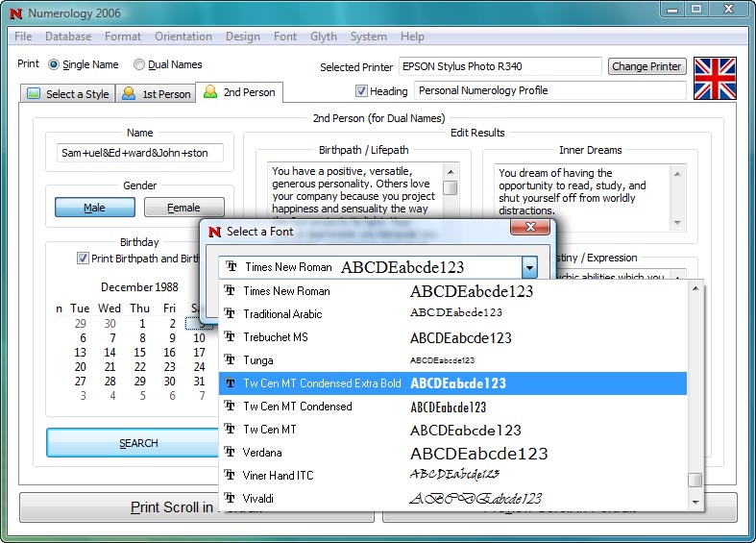Viewport: 756px width, 543px height.
Task: Toggle Print Birthpath and Birthday checkbox
Action: [x=83, y=258]
